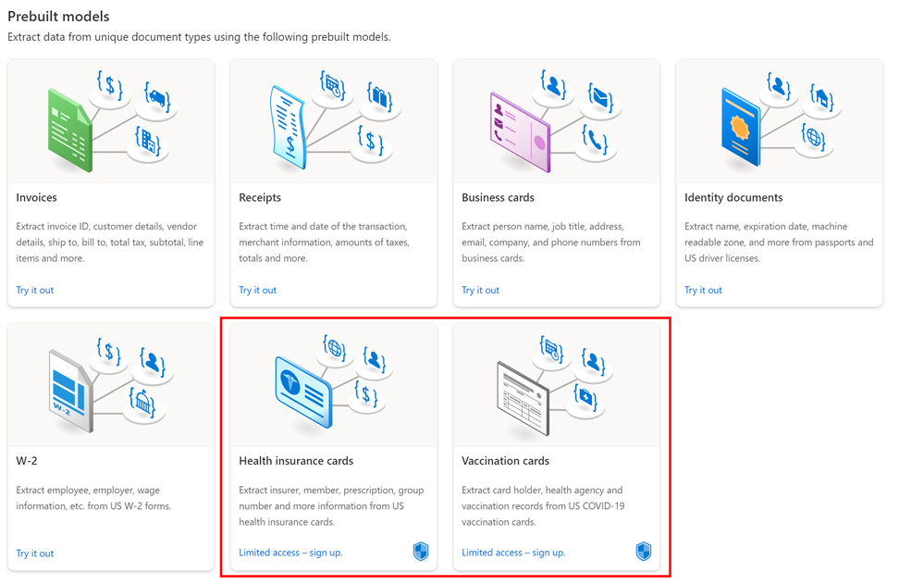The width and height of the screenshot is (924, 585).
Task: Open Try it out for W-2
Action: click(x=35, y=554)
